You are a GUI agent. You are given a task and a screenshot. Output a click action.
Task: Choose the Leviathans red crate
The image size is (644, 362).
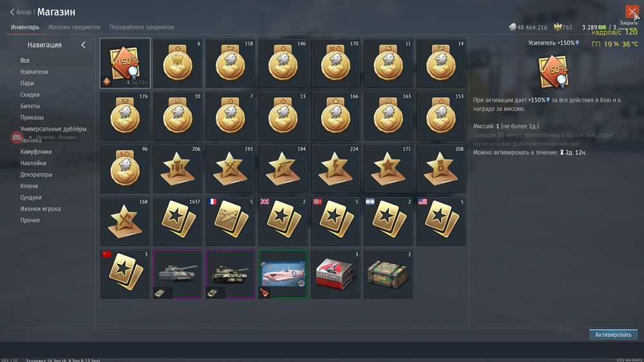click(336, 274)
